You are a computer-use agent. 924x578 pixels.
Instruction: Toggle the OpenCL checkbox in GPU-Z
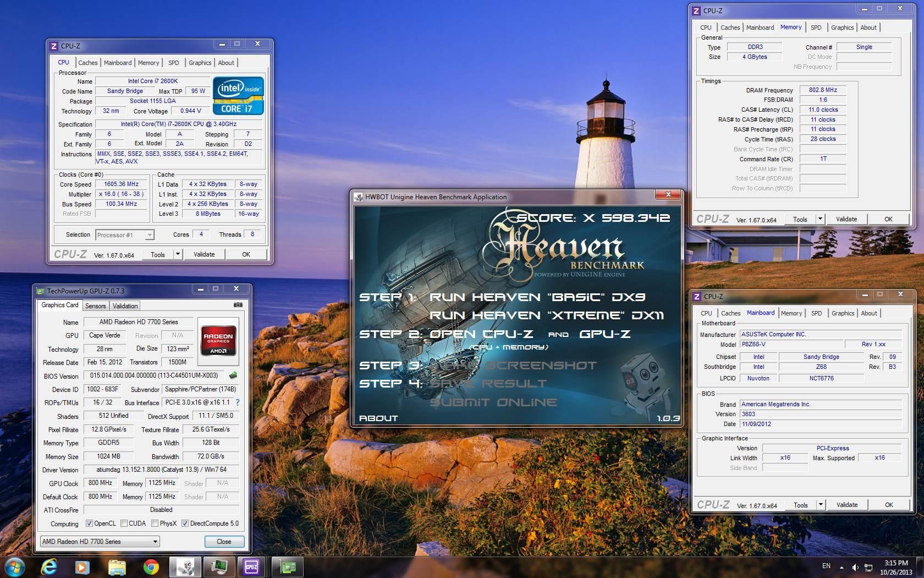tap(89, 524)
